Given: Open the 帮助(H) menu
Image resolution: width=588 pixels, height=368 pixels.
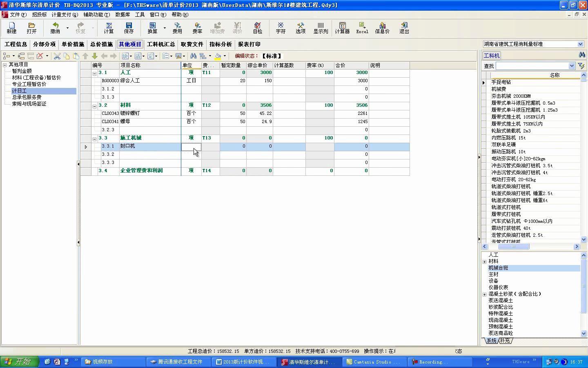Looking at the screenshot, I should pos(180,14).
